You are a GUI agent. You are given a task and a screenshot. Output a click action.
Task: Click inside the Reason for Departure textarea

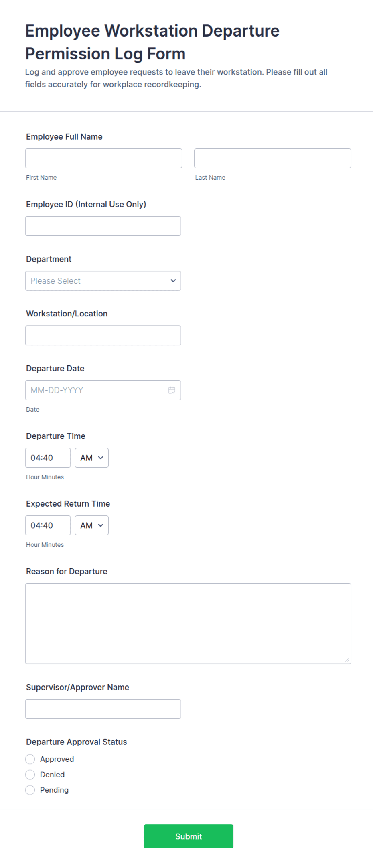(x=188, y=624)
